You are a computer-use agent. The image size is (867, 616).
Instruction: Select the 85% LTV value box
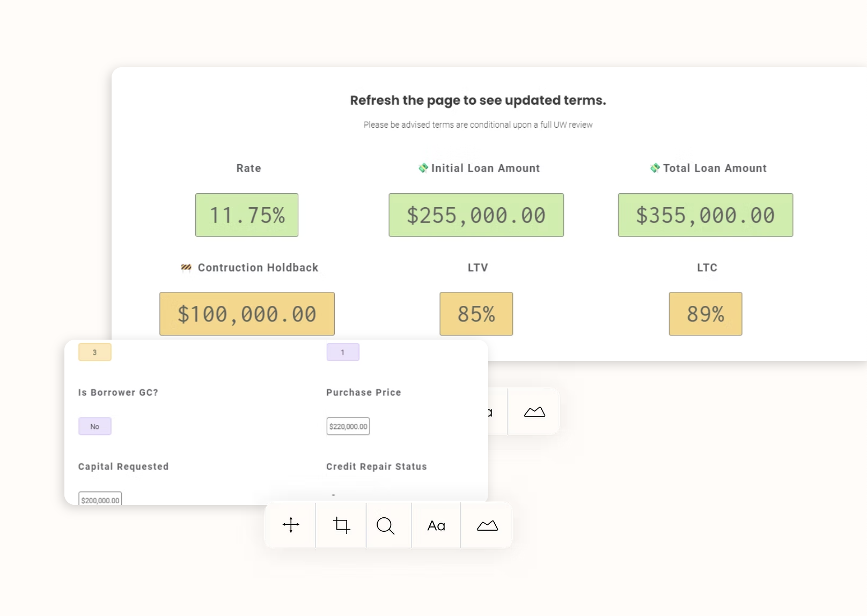[x=476, y=314]
